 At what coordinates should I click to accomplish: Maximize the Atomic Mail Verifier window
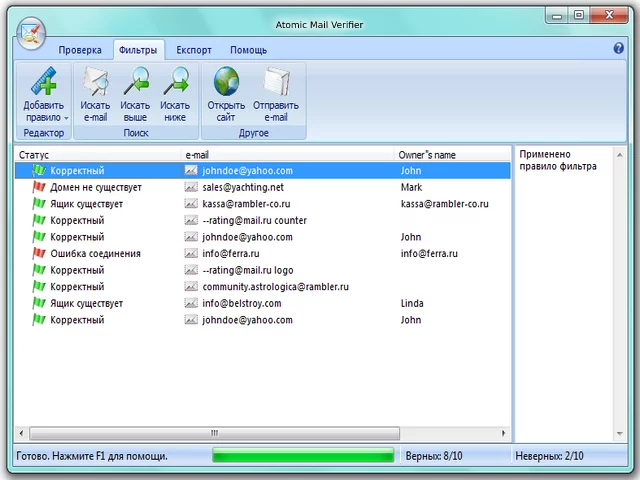579,16
